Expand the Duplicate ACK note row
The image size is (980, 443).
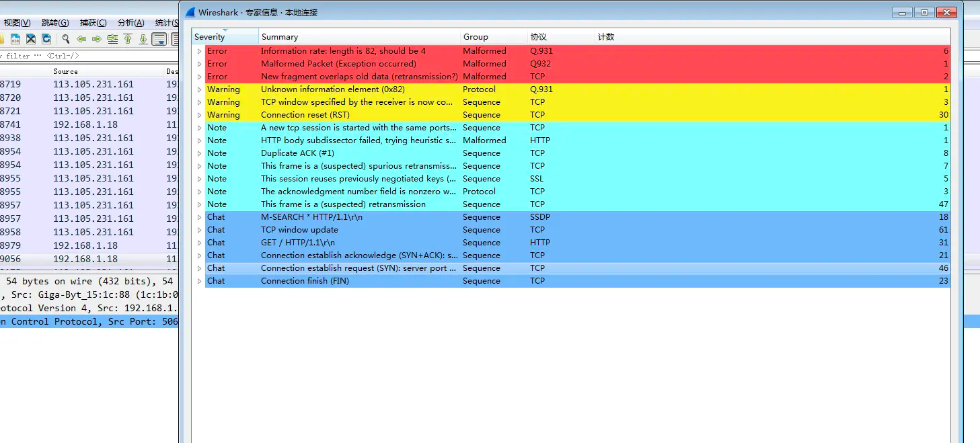coord(198,153)
